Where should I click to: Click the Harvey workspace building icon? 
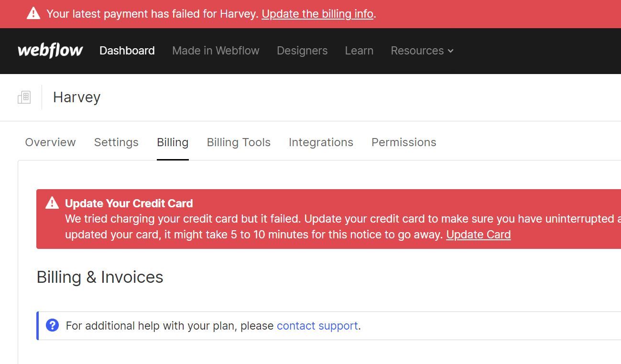[24, 97]
